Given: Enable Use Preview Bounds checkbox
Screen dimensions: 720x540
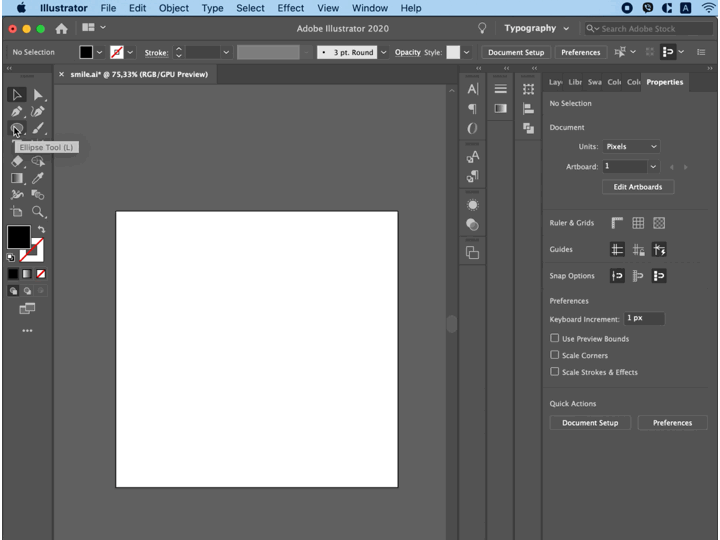Looking at the screenshot, I should point(555,338).
